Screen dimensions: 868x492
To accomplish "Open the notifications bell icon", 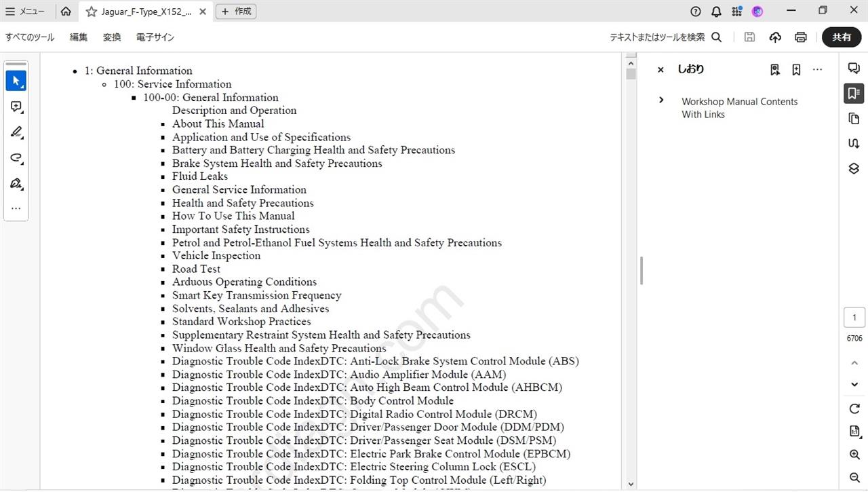I will click(x=716, y=11).
